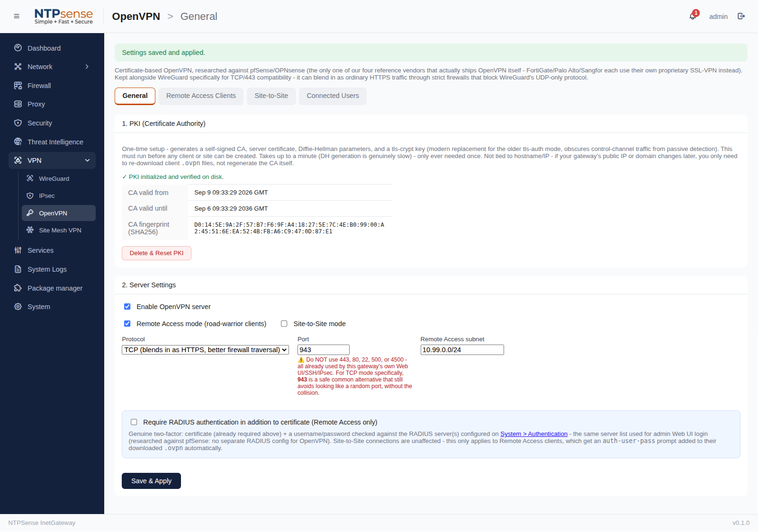Go to Dashboard in the sidebar
Viewport: 758px width, 532px height.
point(52,48)
